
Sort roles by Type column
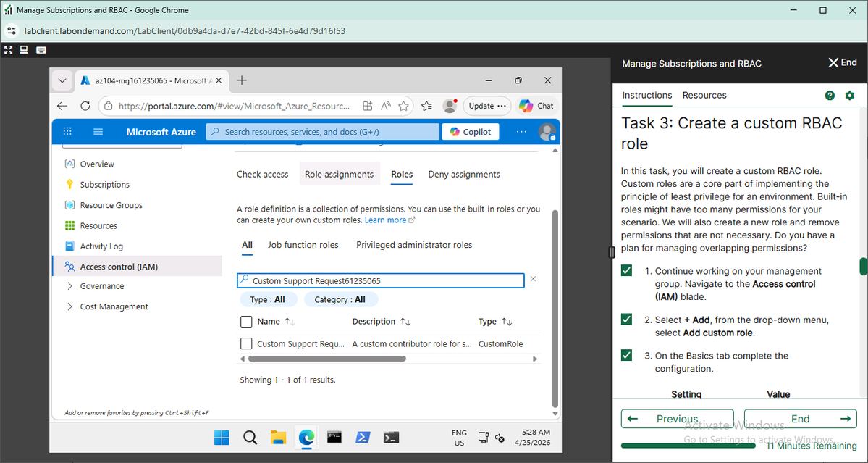pos(495,322)
